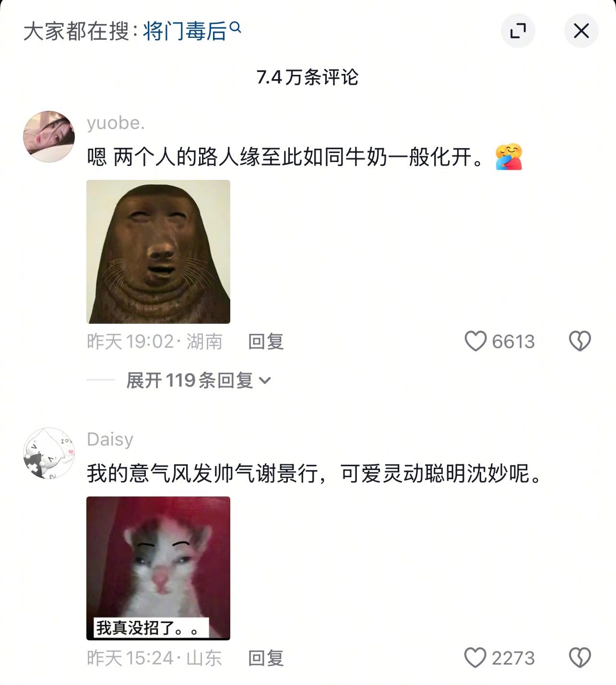Dislike yuobe.'s comment with broken heart
Image resolution: width=616 pixels, height=685 pixels.
pos(580,341)
